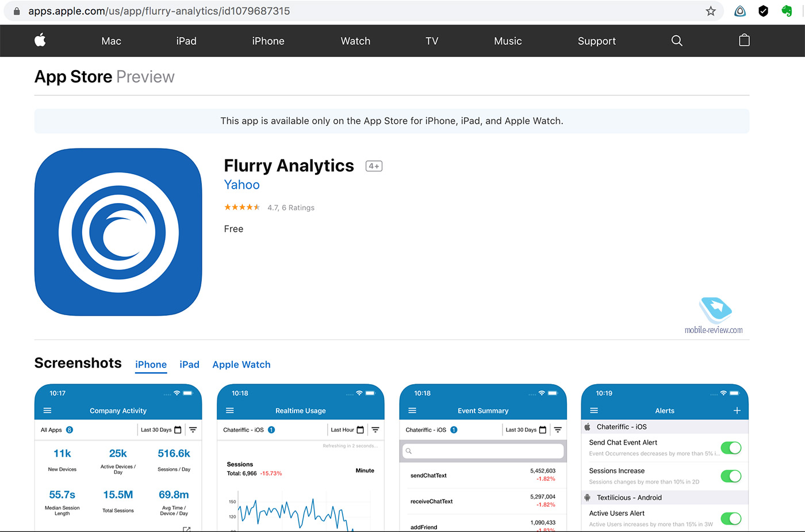Toggle the Send Chat Event Alert switch

coord(731,448)
